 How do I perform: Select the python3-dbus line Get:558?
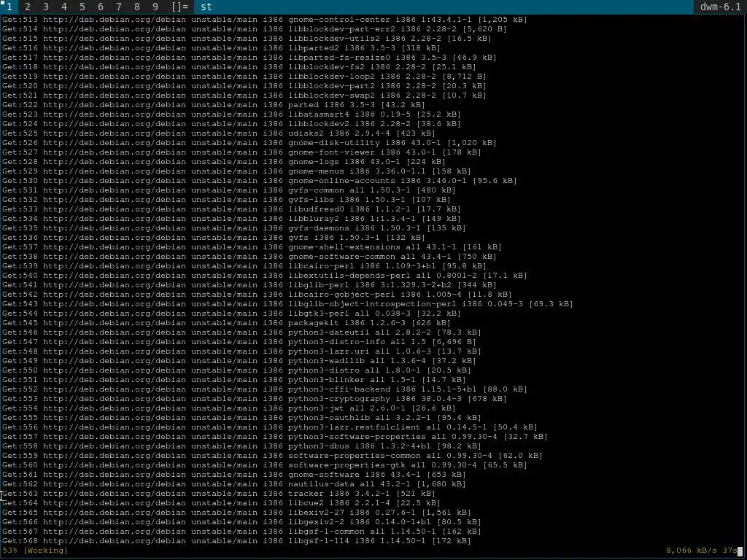(241, 446)
